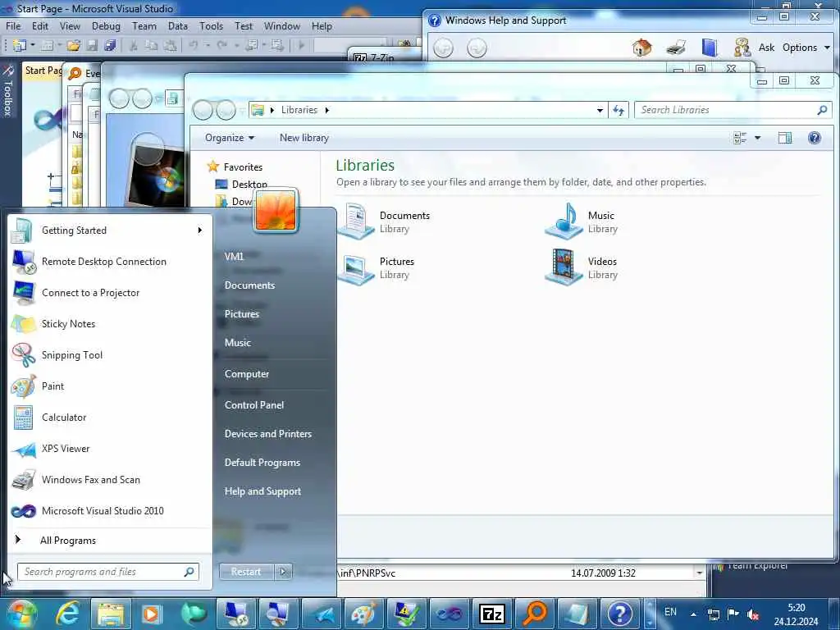Open Microsoft Visual Studio 2010 entry

click(x=110, y=511)
